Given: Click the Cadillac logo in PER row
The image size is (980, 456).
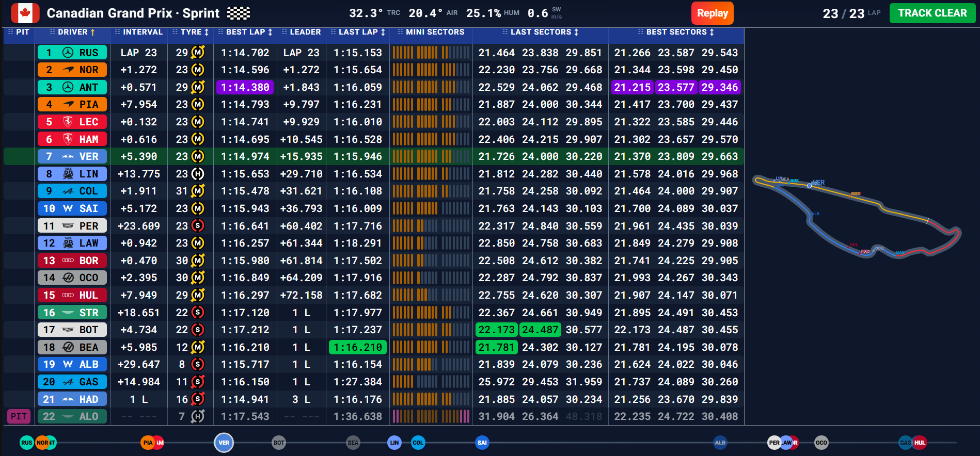Looking at the screenshot, I should point(68,226).
